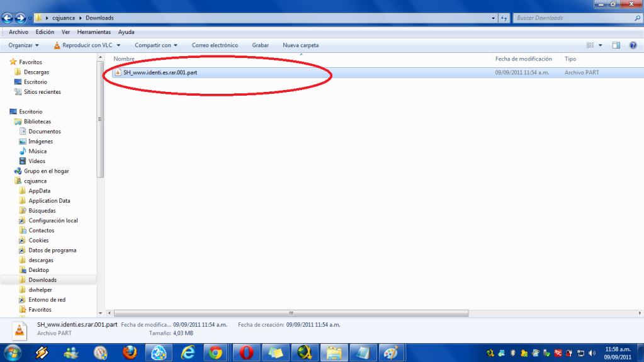Open the Application Data folder
This screenshot has height=362, width=644.
pyautogui.click(x=49, y=201)
